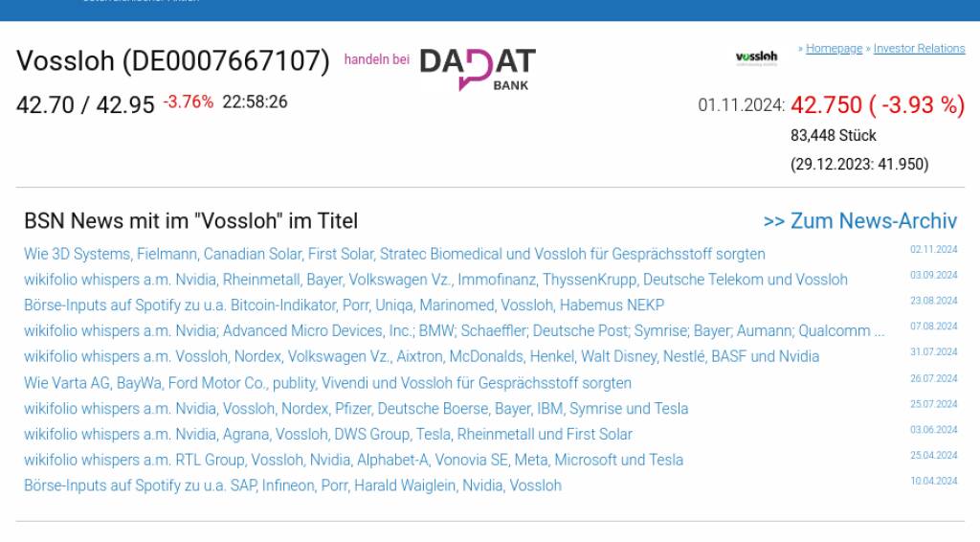Viewport: 980px width, 542px height.
Task: Open the Nvidia; Advanced Micro Devices article
Action: tap(454, 331)
